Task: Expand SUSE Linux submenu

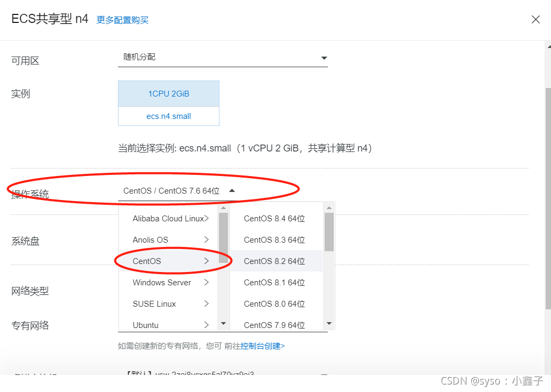Action: (x=168, y=304)
